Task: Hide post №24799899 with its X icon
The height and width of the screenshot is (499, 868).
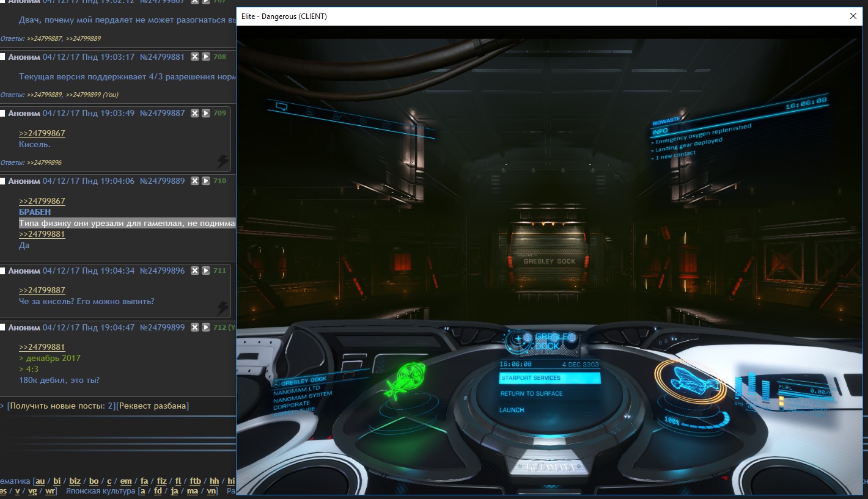Action: tap(194, 327)
